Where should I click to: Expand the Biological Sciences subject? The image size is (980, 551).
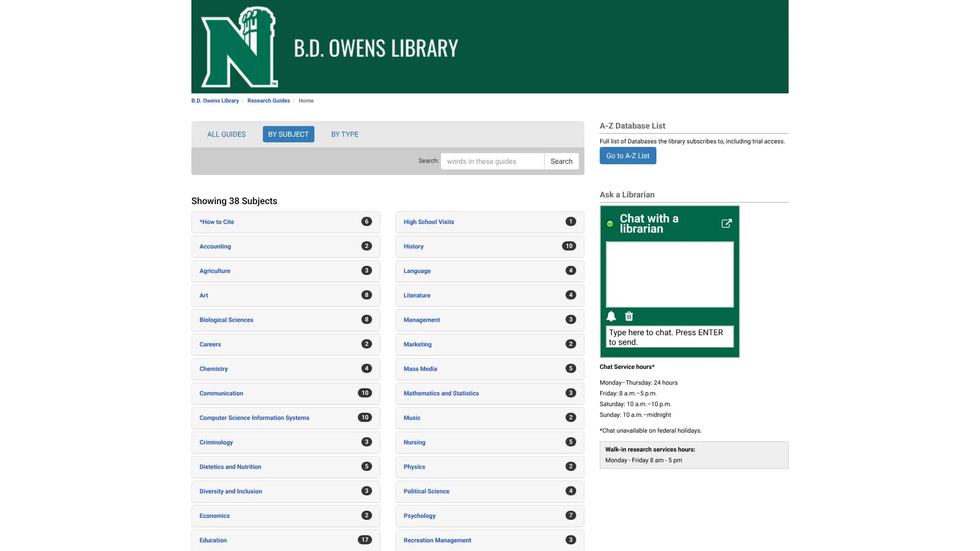[x=226, y=320]
